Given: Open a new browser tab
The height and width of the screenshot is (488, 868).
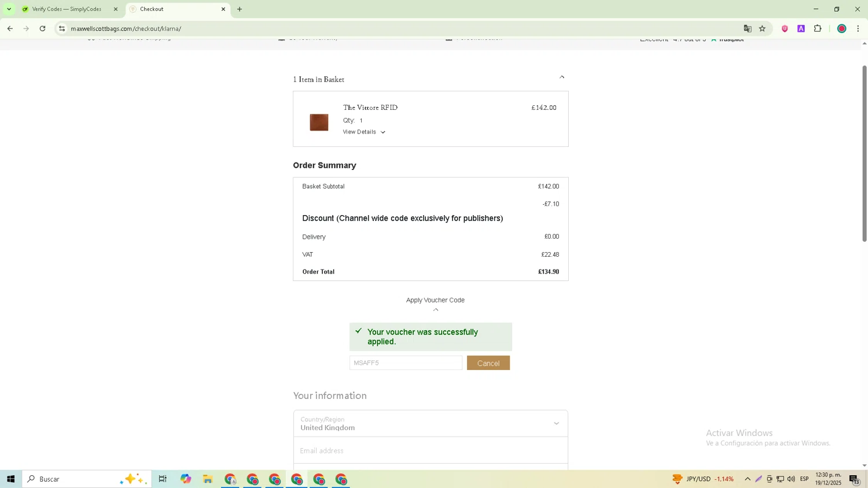Looking at the screenshot, I should [240, 9].
